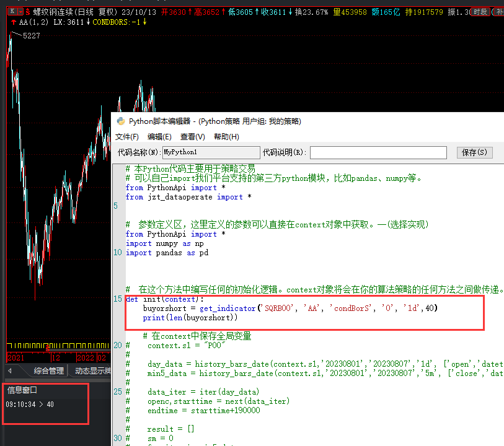Click the code line 'import numpy as np'
504x446 pixels.
pyautogui.click(x=164, y=243)
